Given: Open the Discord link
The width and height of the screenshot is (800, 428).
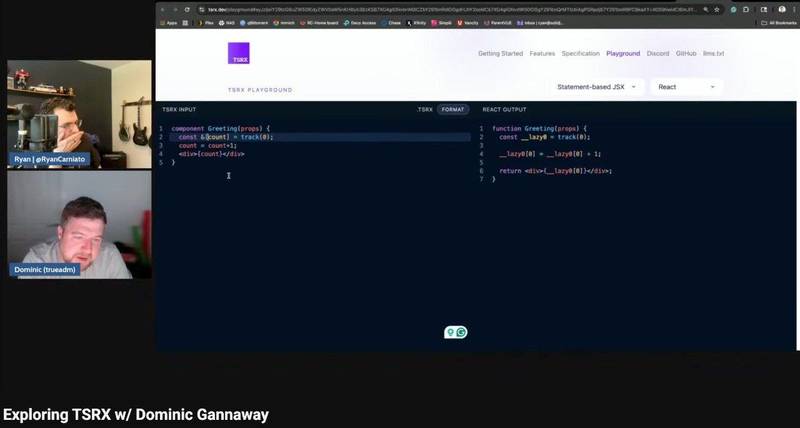Looking at the screenshot, I should 658,54.
